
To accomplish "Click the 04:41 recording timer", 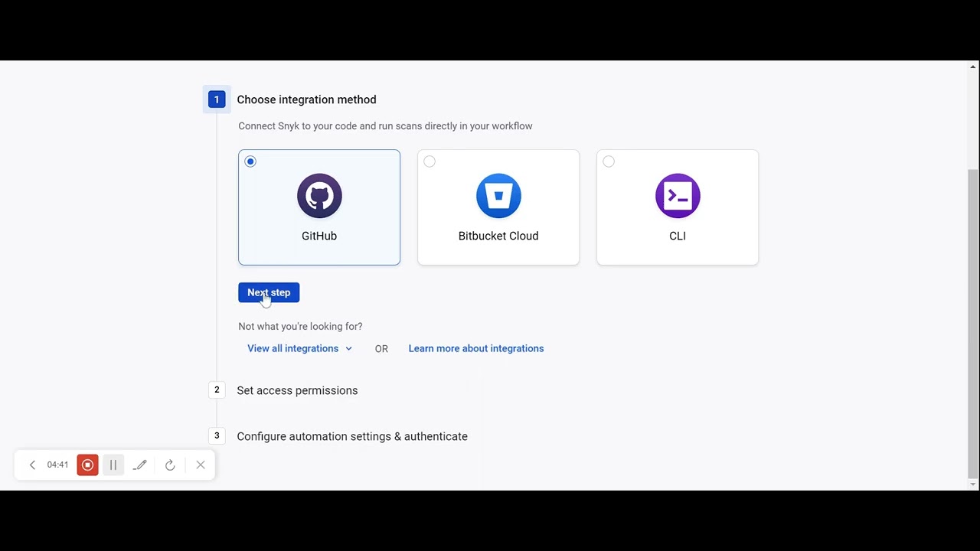I will point(57,465).
